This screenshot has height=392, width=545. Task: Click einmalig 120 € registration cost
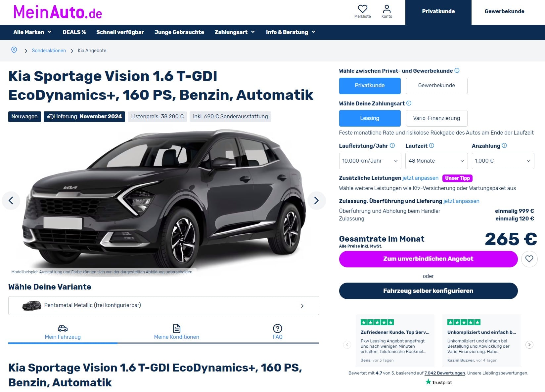tap(515, 218)
